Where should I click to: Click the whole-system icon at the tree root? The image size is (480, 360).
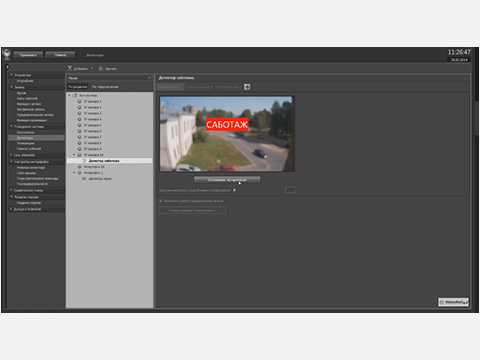click(x=75, y=95)
